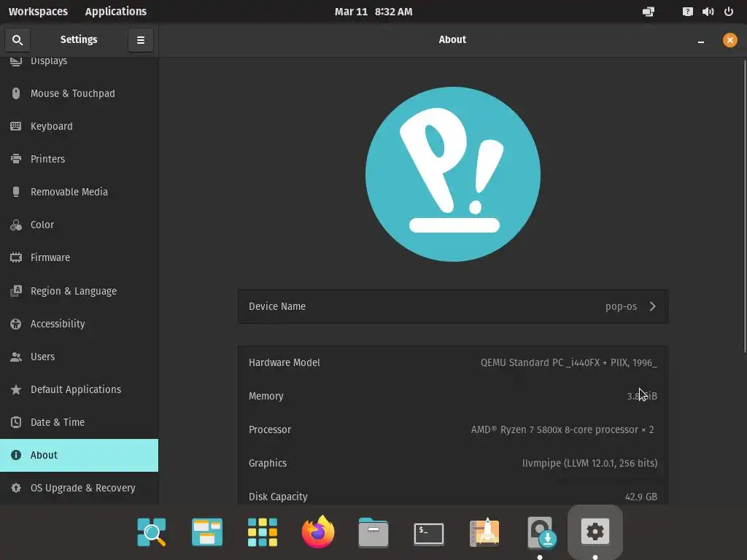
Task: Click the vertical scrollbar of the About panel
Action: tap(745, 206)
